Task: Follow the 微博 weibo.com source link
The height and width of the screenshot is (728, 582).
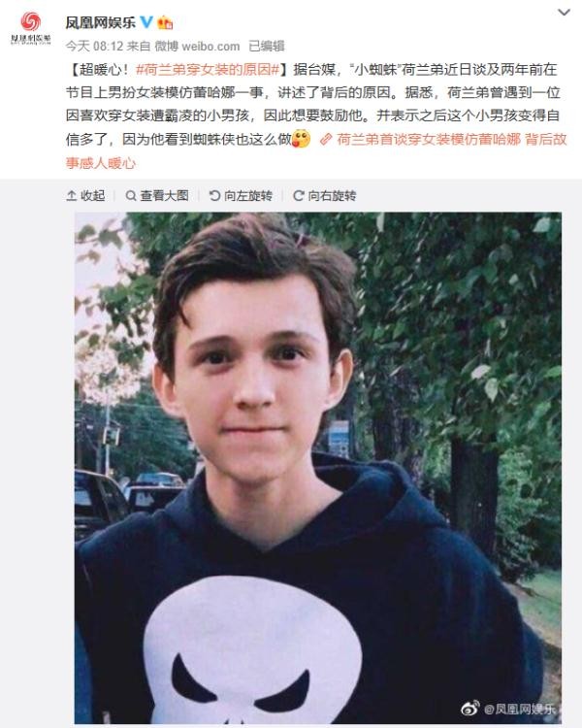Action: pos(197,46)
